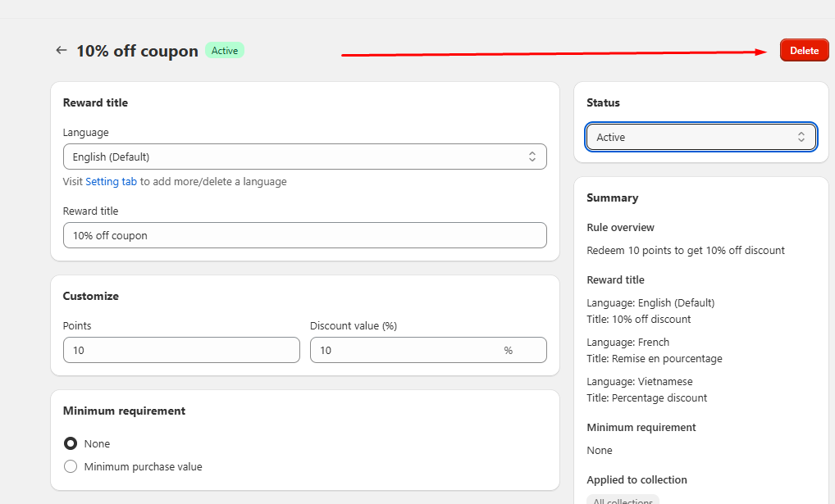Click the green Active badge near the title

(x=225, y=51)
